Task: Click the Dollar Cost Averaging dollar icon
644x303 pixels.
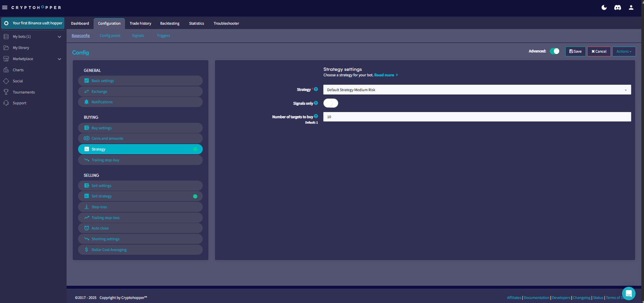Action: coord(87,250)
